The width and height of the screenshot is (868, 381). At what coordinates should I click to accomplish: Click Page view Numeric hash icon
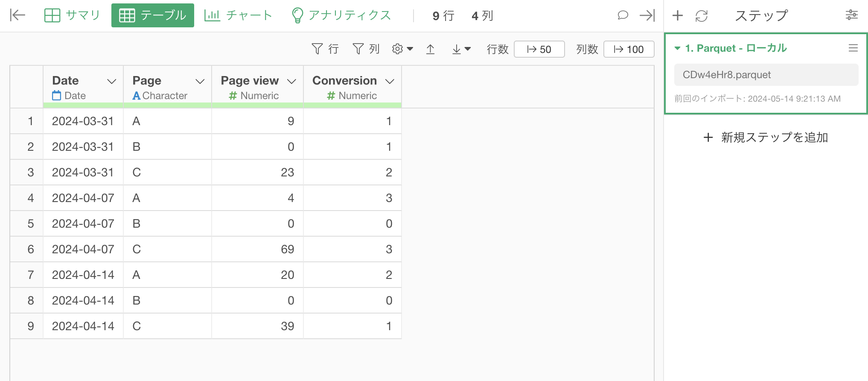(233, 96)
